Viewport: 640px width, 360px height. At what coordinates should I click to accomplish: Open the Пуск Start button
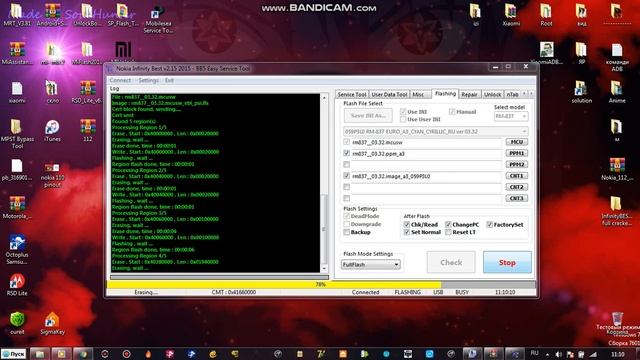tap(13, 354)
